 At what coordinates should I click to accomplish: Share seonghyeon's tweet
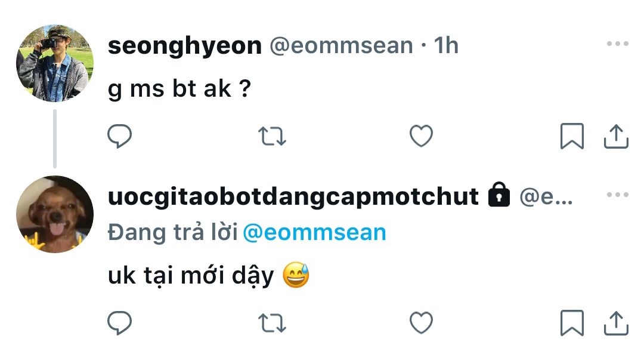617,137
